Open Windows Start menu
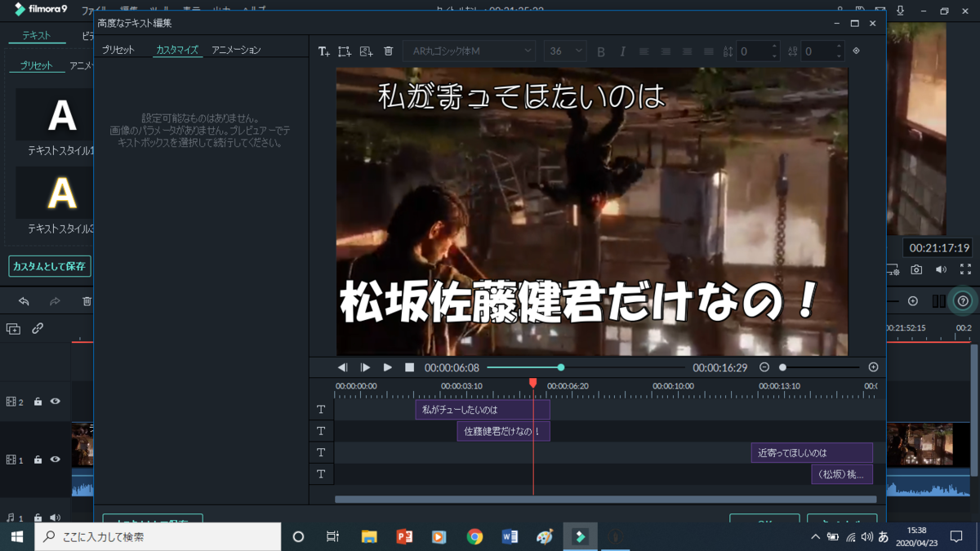Viewport: 980px width, 551px height. 16,536
